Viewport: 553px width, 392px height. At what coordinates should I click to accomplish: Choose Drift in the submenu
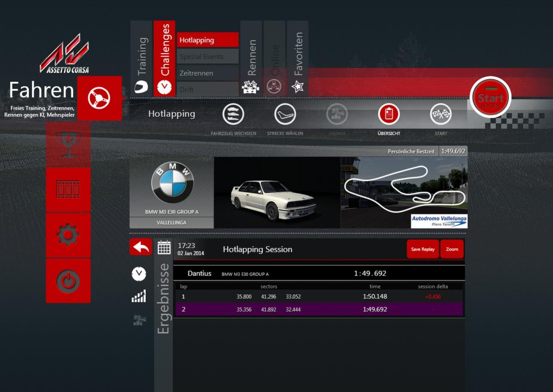coord(208,89)
